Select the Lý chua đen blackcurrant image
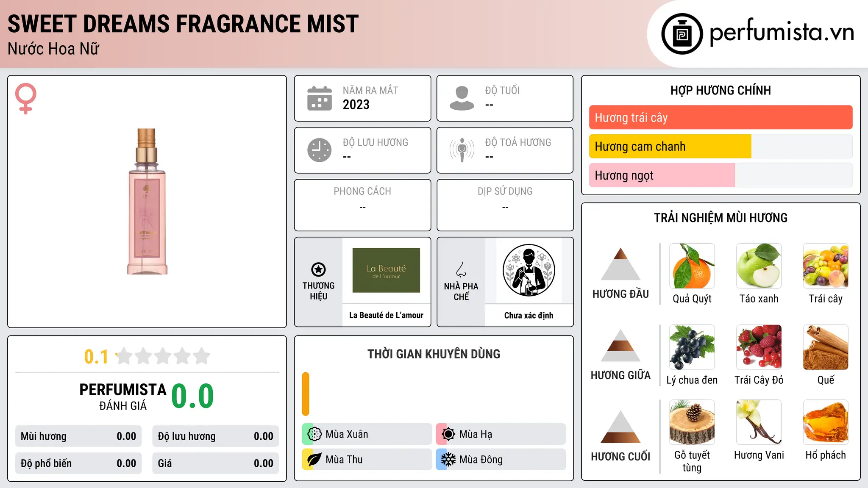Viewport: 868px width, 488px height. [x=692, y=347]
